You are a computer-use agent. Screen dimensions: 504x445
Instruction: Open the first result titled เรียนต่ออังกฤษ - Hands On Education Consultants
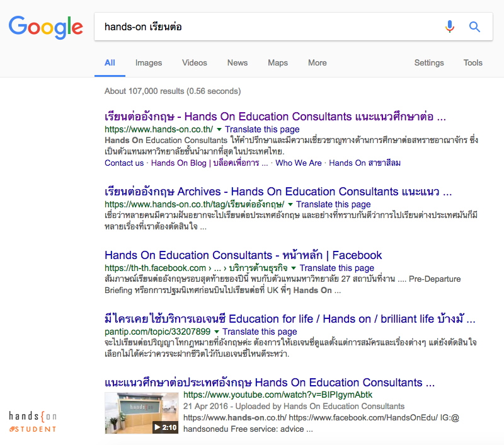[x=275, y=117]
